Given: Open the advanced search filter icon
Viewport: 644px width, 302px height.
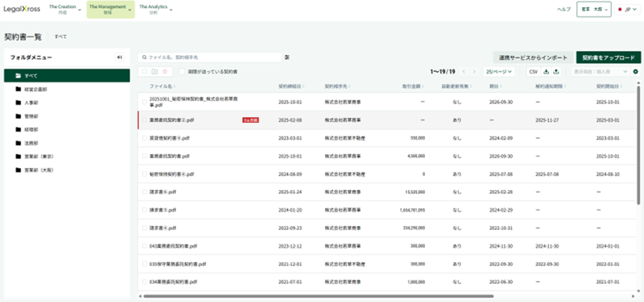Looking at the screenshot, I should [x=287, y=58].
